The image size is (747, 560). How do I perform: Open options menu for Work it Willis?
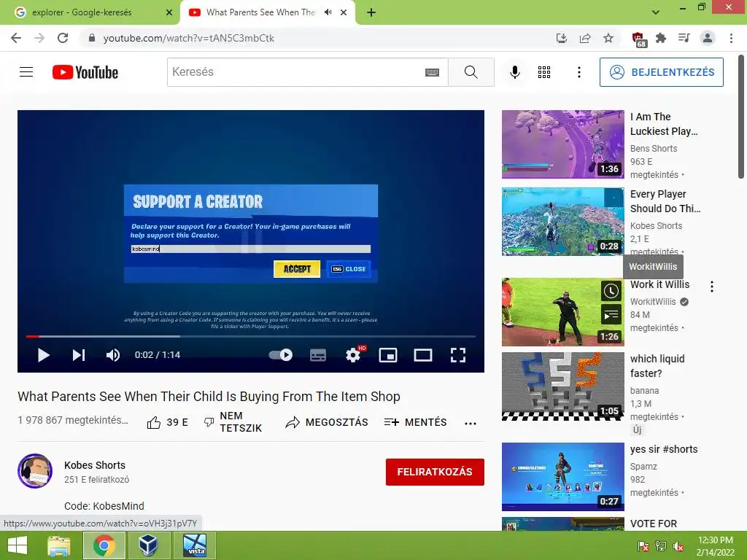pyautogui.click(x=712, y=286)
